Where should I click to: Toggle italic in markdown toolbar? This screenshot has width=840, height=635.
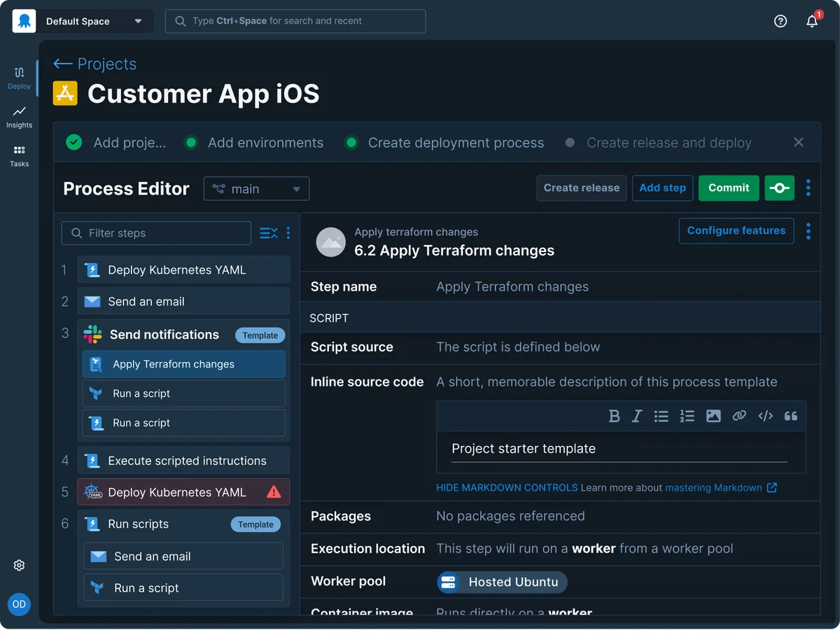637,416
